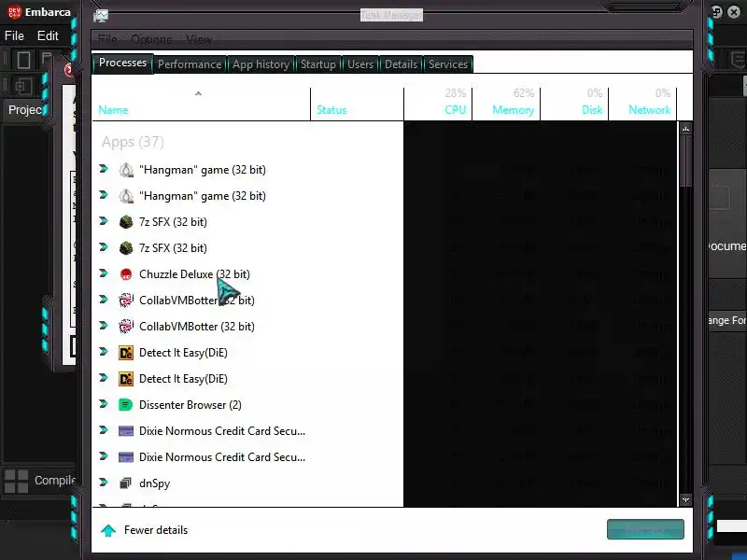The height and width of the screenshot is (560, 747).
Task: Switch to the Services tab
Action: (x=448, y=64)
